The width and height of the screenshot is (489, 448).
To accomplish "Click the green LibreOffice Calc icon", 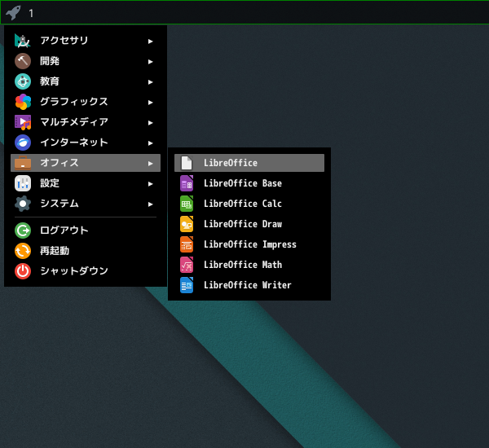I will click(x=187, y=204).
